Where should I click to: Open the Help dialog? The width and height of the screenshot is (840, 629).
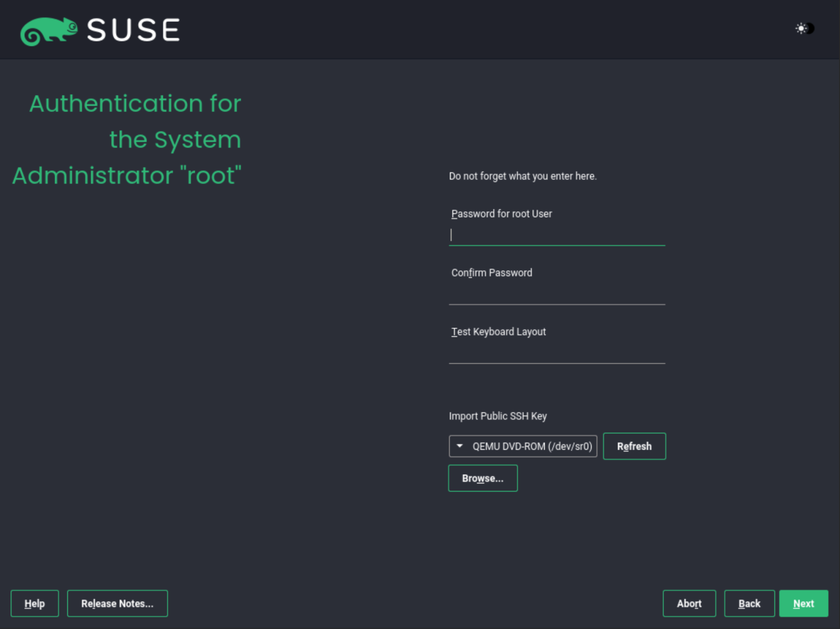(x=34, y=603)
